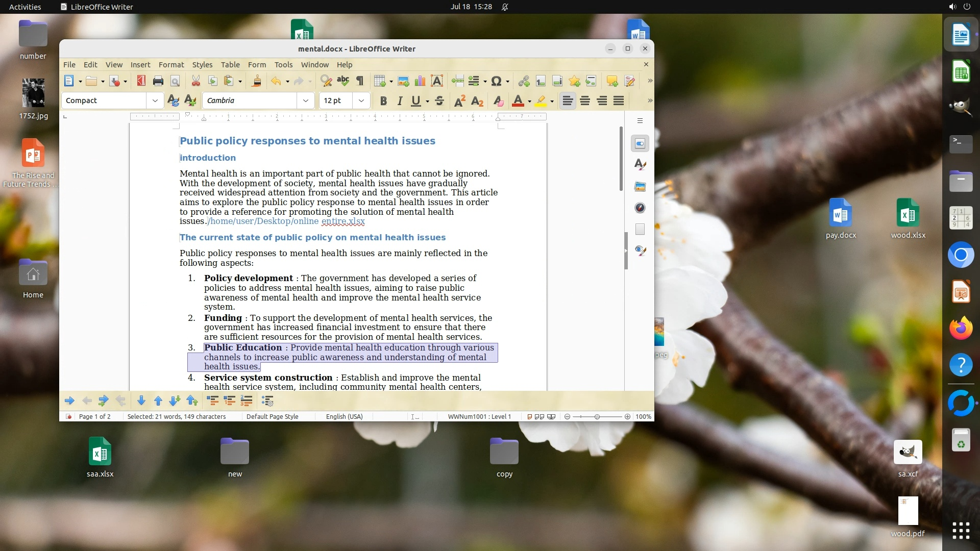Open the Styles panel in sidebar

point(640,165)
